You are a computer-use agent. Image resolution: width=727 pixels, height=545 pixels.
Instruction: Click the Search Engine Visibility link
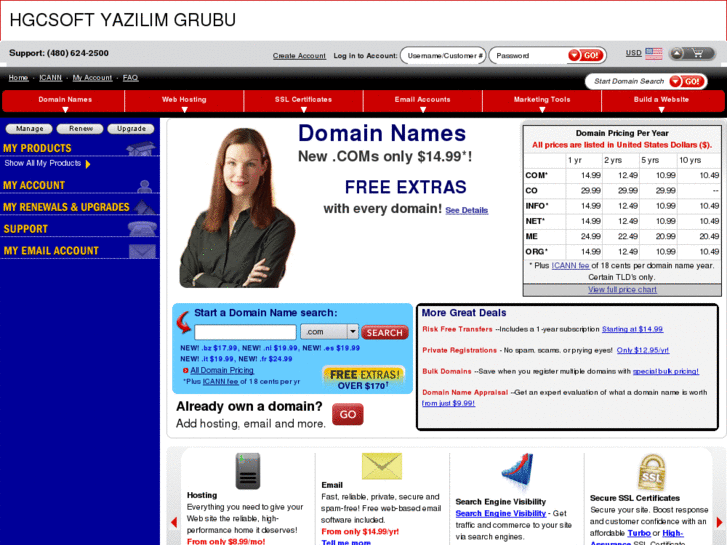(x=500, y=513)
